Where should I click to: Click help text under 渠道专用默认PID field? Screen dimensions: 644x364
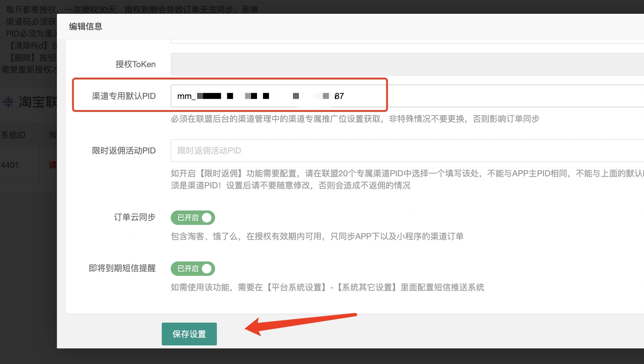pyautogui.click(x=355, y=119)
